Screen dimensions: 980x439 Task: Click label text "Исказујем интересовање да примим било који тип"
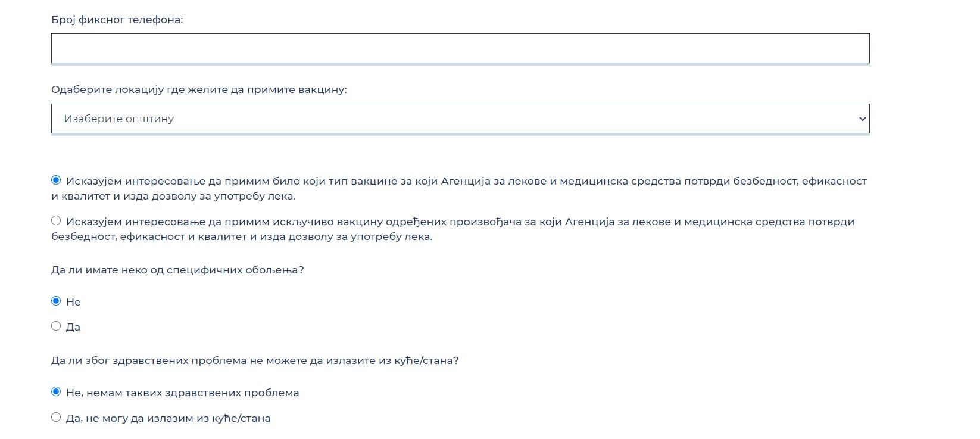point(238,181)
